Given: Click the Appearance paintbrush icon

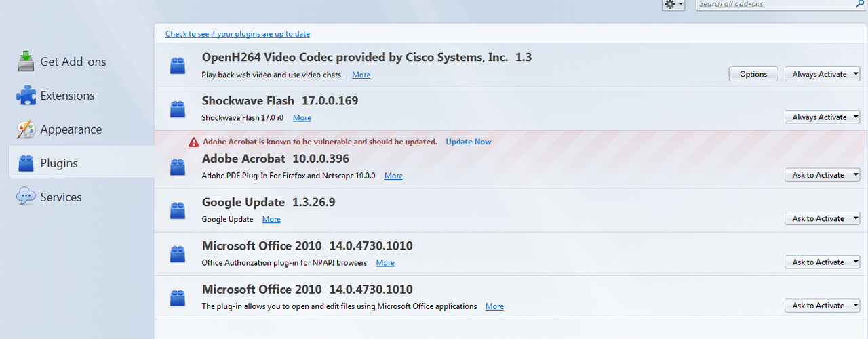Looking at the screenshot, I should pyautogui.click(x=26, y=129).
